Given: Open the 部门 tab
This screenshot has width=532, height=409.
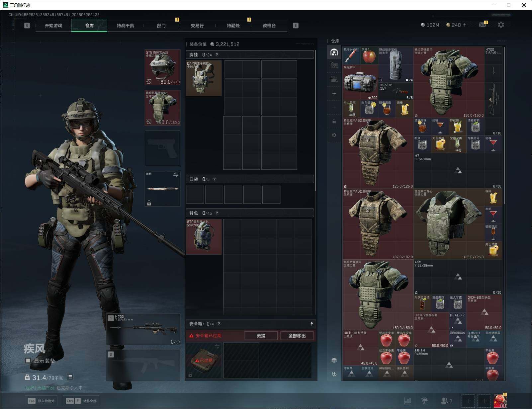Looking at the screenshot, I should [161, 26].
